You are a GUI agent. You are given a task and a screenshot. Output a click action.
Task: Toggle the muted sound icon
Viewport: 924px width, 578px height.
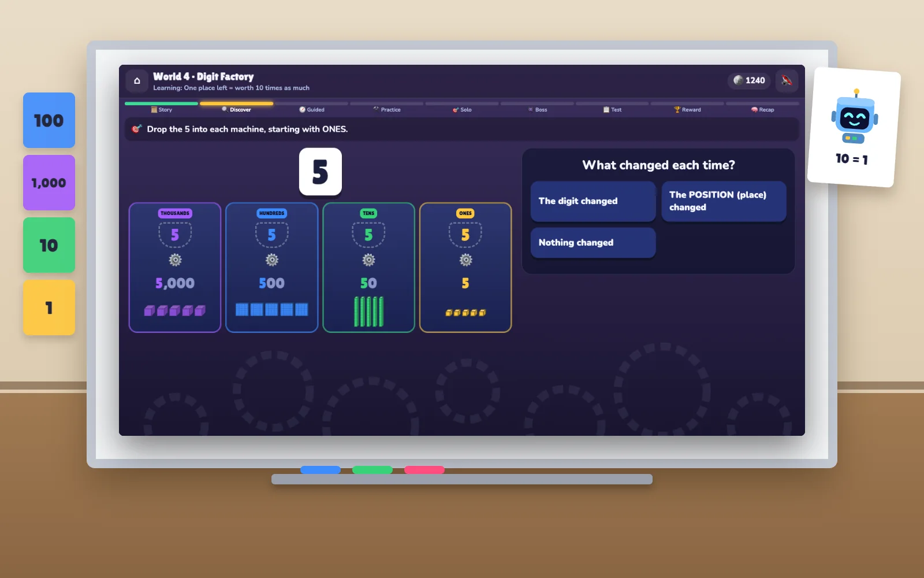coord(787,80)
